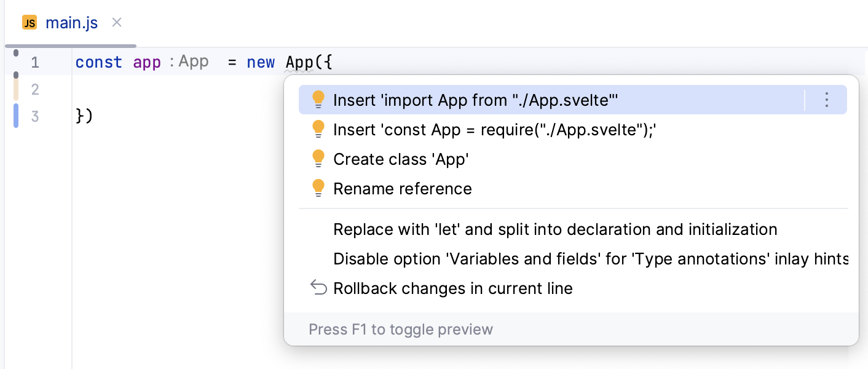
Task: Click the lightbulb next to 'Rename reference'
Action: 318,188
